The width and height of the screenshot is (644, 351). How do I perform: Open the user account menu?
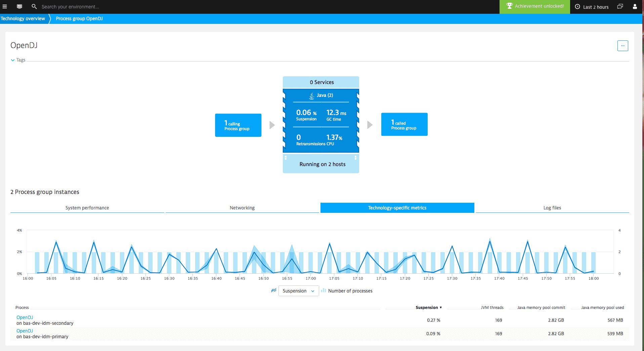tap(635, 6)
